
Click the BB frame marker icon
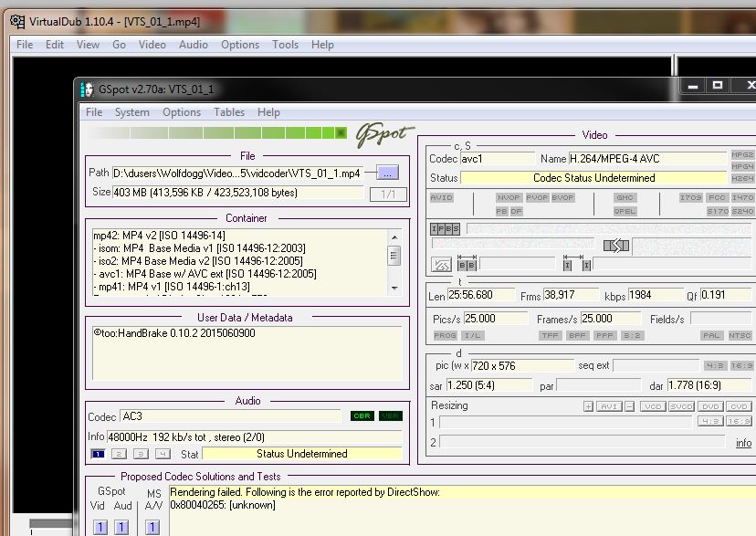click(x=466, y=265)
